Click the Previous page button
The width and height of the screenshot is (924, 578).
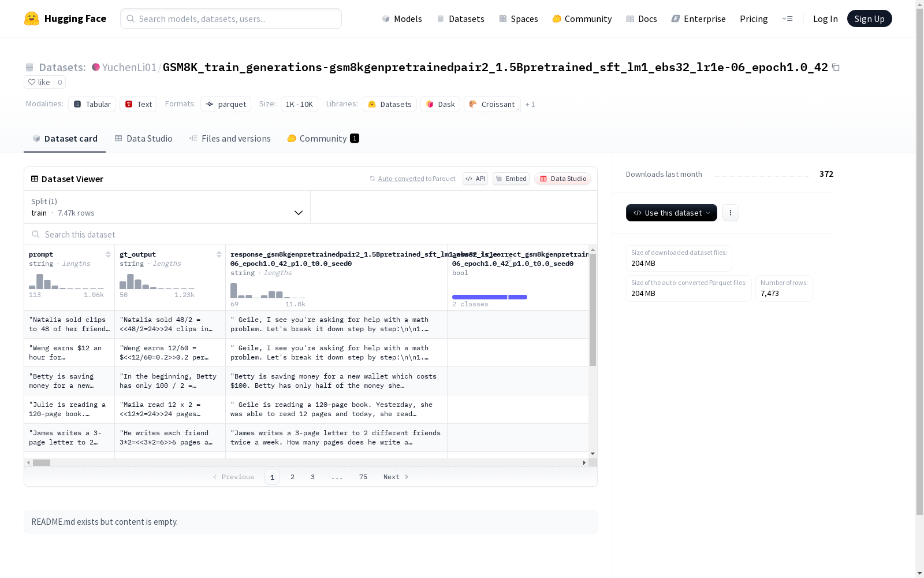pyautogui.click(x=233, y=477)
